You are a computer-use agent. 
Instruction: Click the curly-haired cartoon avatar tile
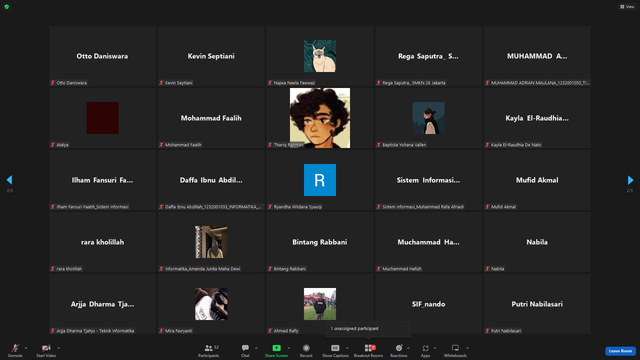click(x=320, y=118)
